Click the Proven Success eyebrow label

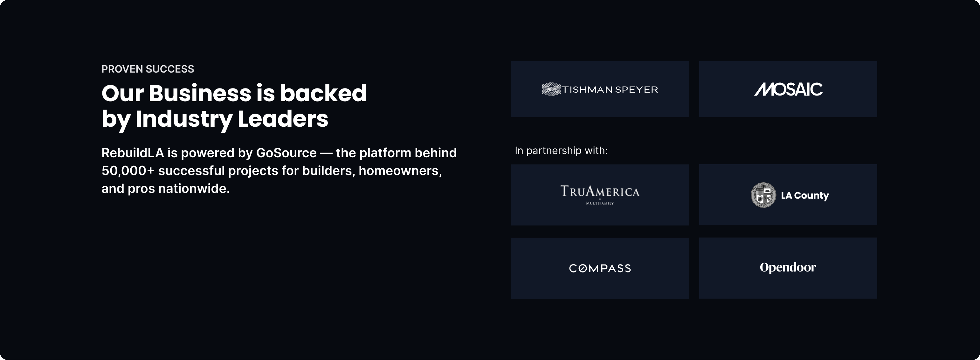(x=148, y=69)
